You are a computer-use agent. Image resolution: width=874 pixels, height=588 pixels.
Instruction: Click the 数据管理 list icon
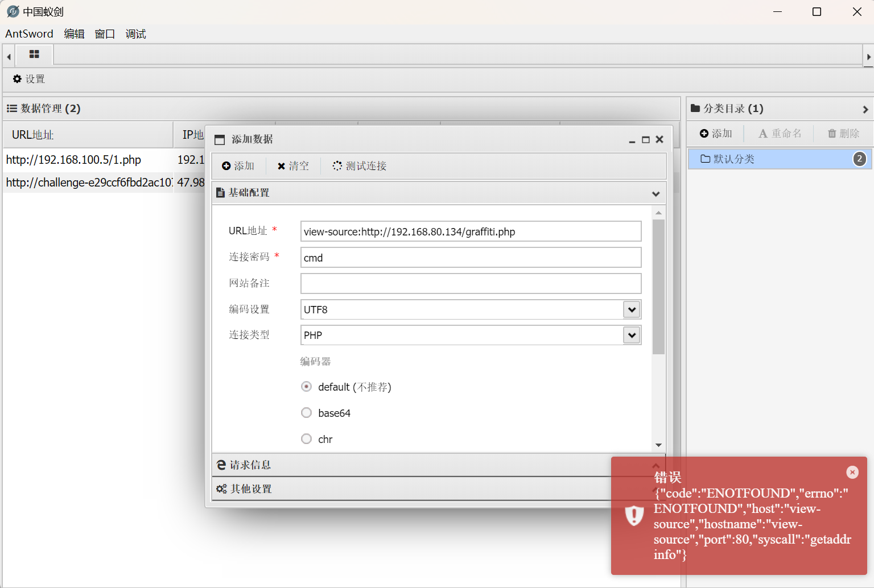[x=11, y=108]
